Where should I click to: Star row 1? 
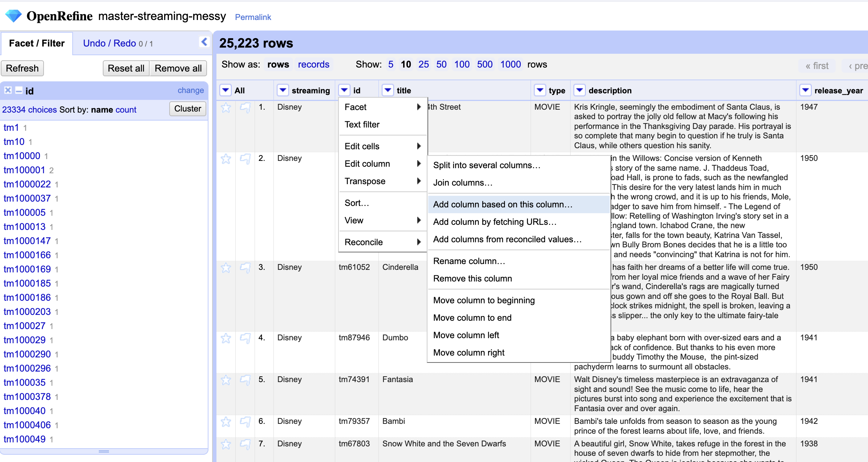[x=226, y=108]
